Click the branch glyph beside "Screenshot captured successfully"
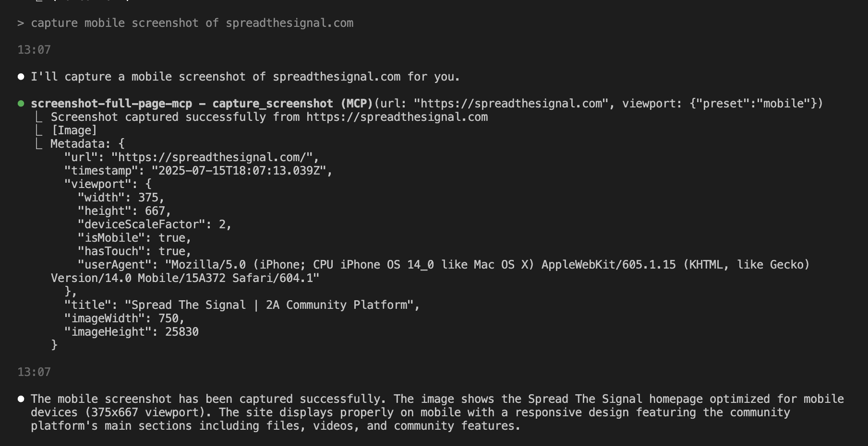 (x=39, y=117)
